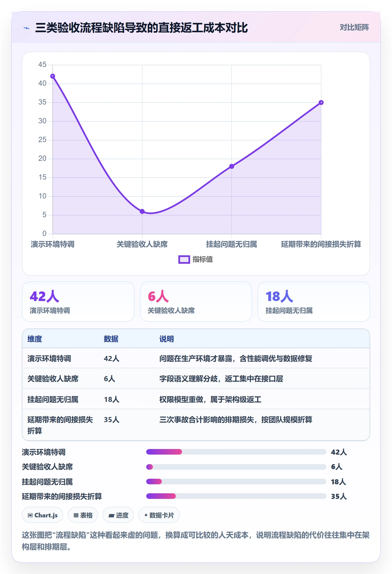
Task: Click the 对比矩阵 label in the header
Action: (354, 27)
